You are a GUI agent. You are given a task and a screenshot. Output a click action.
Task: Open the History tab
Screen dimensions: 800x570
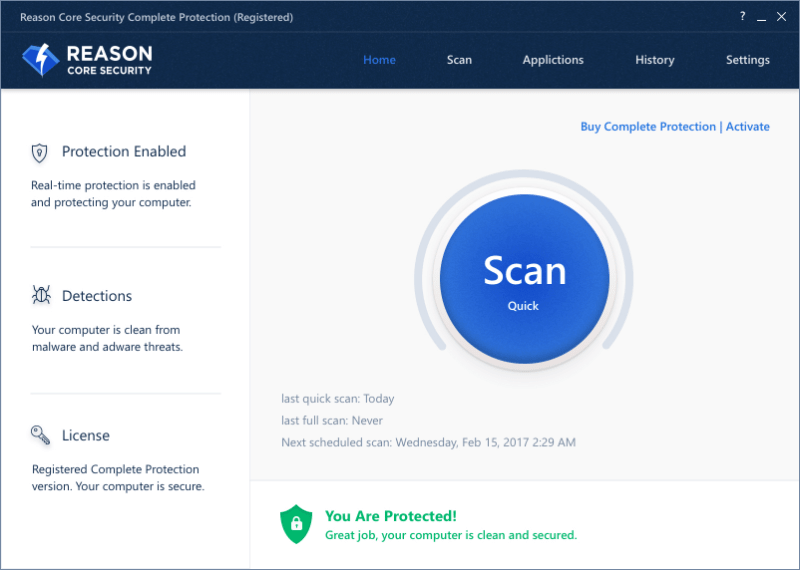click(x=655, y=60)
